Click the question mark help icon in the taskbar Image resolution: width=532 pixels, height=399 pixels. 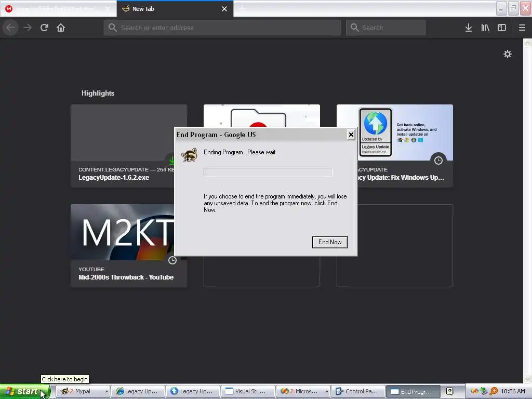[449, 392]
